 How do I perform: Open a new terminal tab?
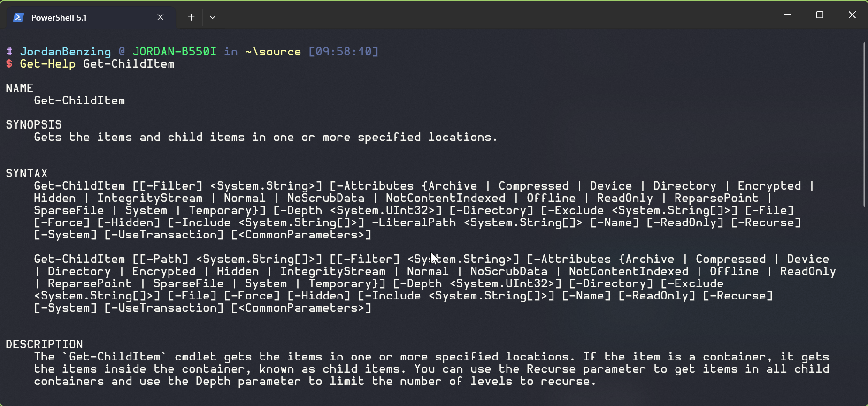pos(191,17)
